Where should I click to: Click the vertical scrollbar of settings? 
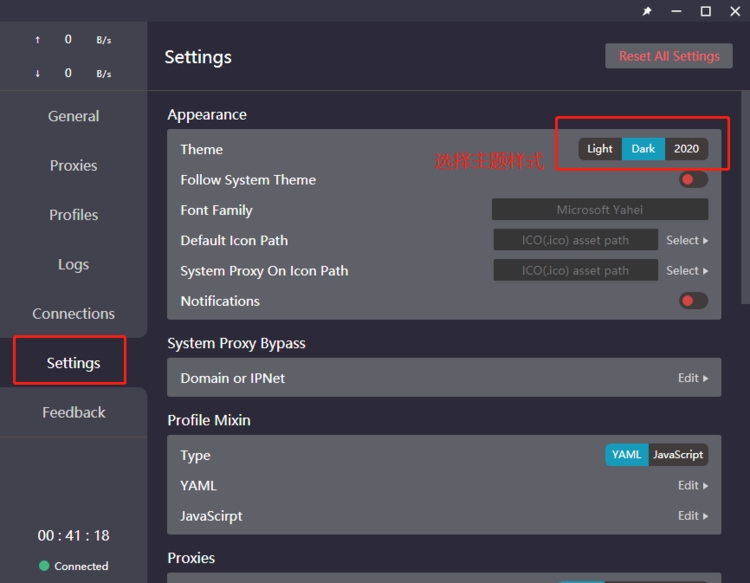click(744, 200)
